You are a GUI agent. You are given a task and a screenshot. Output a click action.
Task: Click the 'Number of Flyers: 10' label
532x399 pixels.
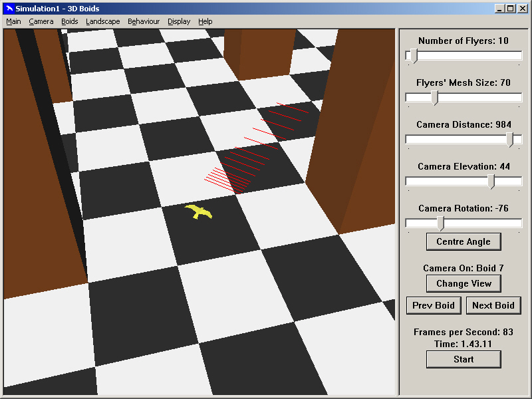pos(464,41)
